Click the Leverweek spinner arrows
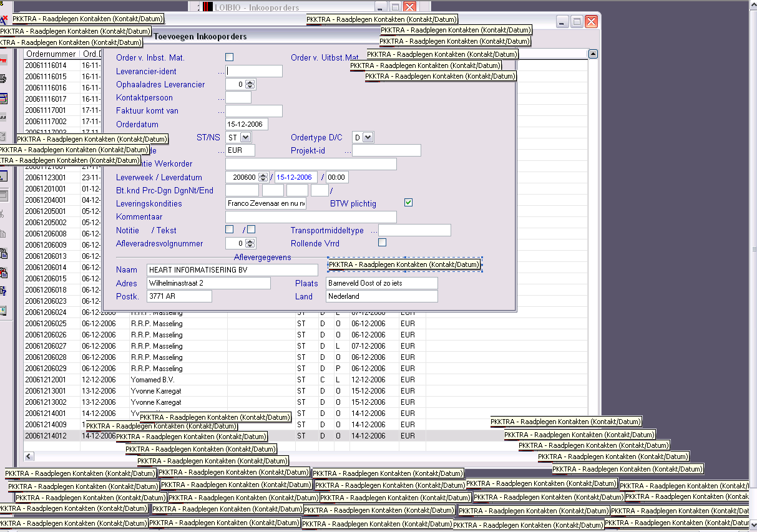757x532 pixels. coord(263,177)
